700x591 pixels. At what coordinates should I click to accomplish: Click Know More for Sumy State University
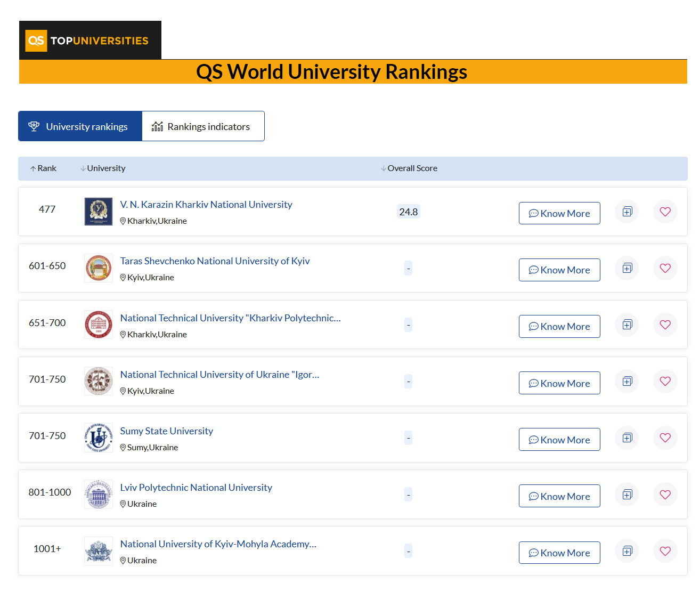[559, 440]
